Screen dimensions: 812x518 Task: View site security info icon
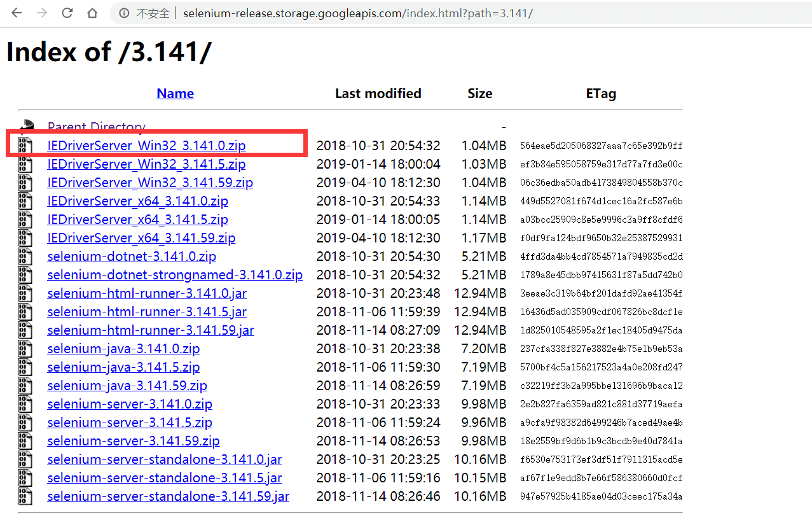pyautogui.click(x=125, y=13)
